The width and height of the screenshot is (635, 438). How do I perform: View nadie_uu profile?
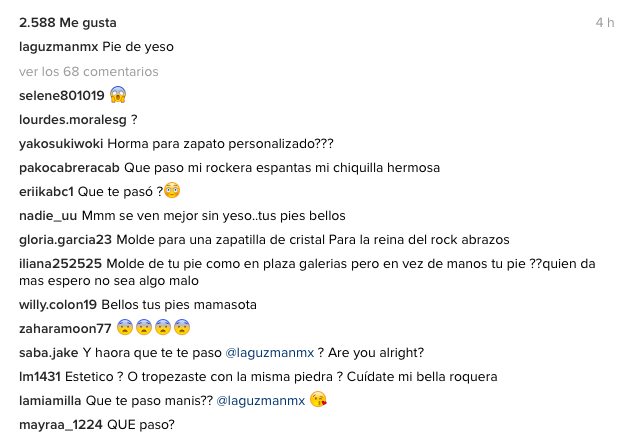pyautogui.click(x=48, y=216)
